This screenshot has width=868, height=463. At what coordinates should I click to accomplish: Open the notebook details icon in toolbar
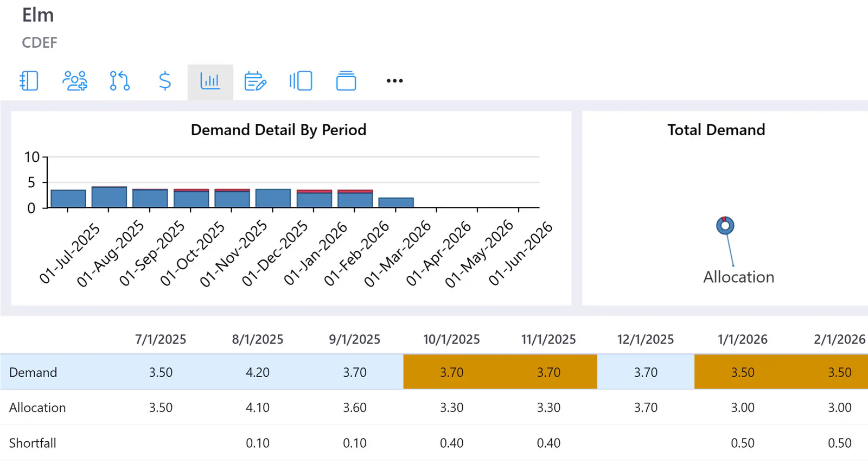click(x=29, y=81)
